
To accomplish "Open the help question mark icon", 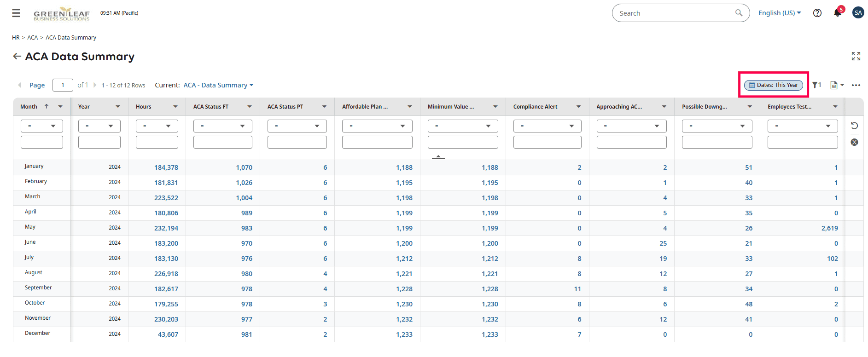I will point(817,13).
